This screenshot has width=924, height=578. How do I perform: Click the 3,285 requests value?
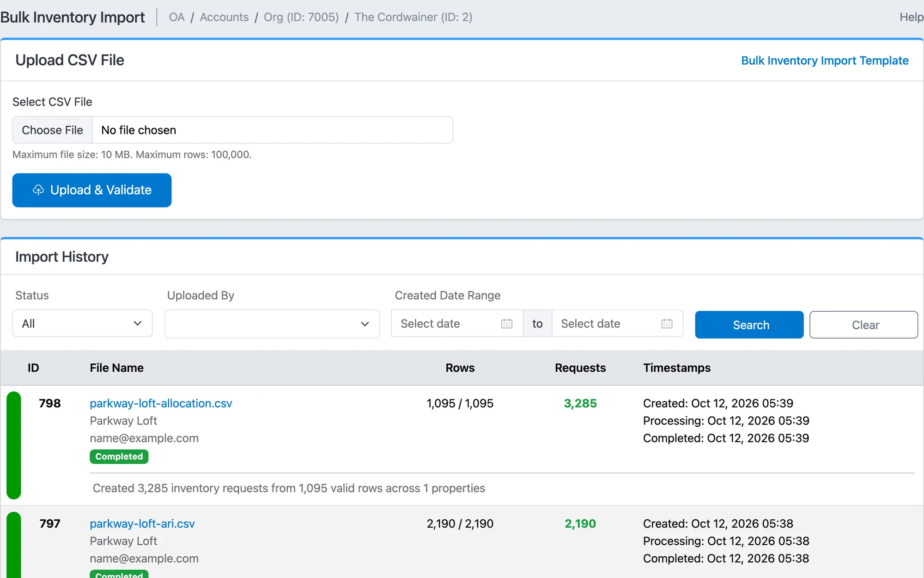[x=580, y=403]
